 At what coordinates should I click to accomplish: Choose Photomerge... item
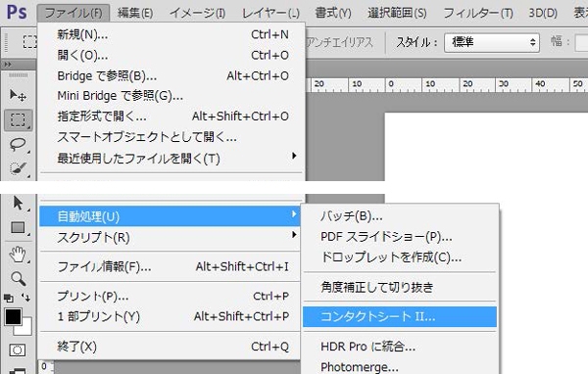tap(400, 366)
